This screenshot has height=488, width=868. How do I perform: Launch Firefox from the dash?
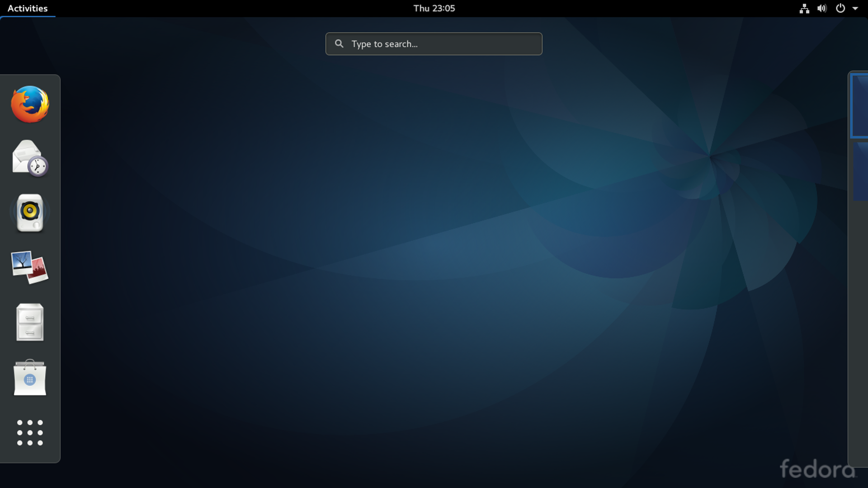click(x=30, y=104)
